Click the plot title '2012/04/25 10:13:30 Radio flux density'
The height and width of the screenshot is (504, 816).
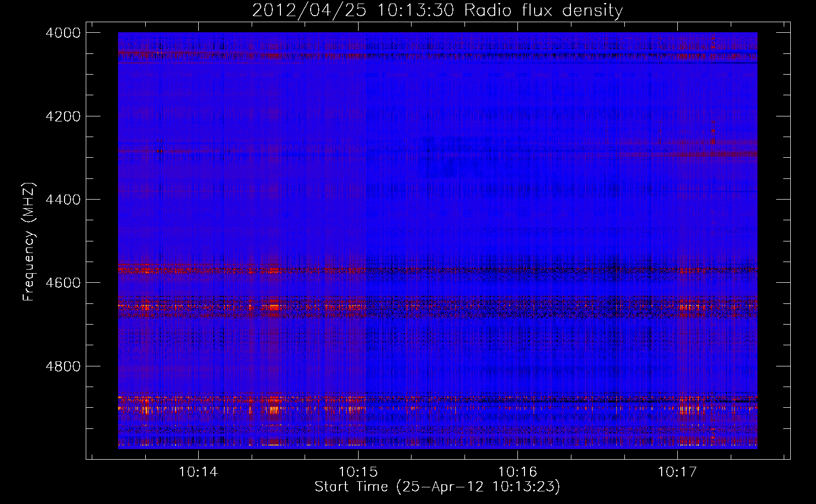click(437, 11)
